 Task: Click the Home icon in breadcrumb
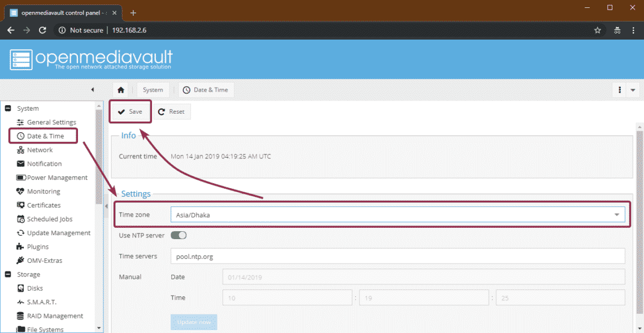120,90
